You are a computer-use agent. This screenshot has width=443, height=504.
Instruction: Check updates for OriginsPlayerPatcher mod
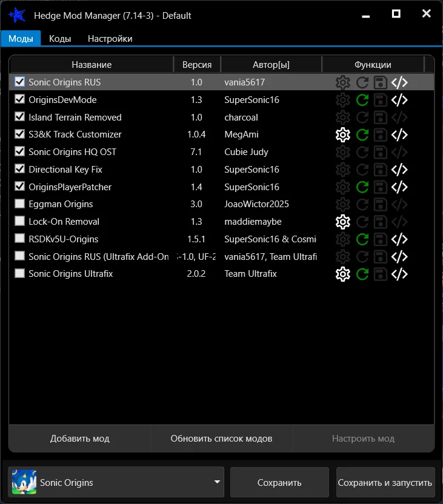tap(362, 187)
